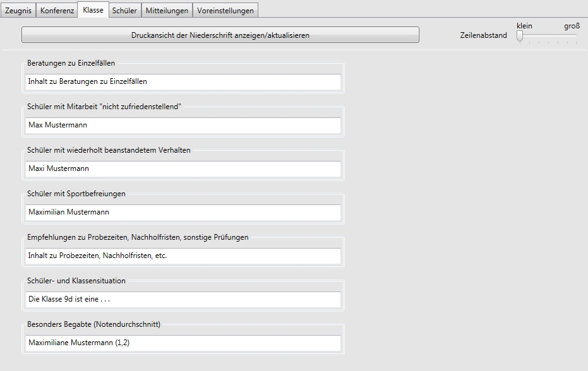Click the Zeilenabstand label
This screenshot has width=588, height=371.
483,35
